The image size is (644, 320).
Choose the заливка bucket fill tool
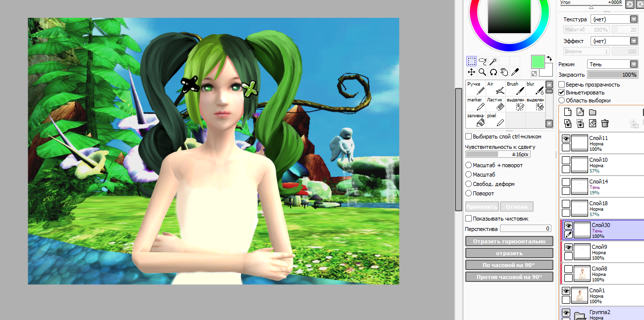[476, 119]
